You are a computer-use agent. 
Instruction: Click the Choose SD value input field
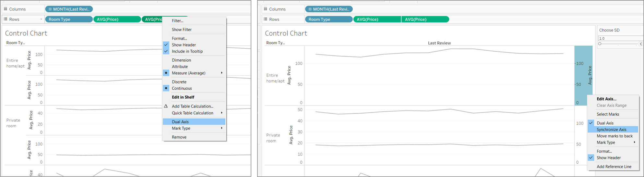tap(619, 38)
